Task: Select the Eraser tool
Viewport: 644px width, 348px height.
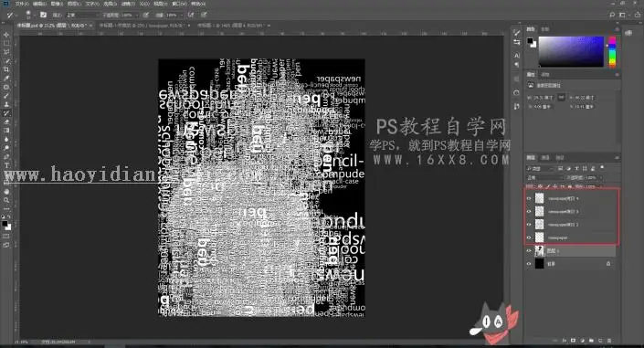Action: [6, 121]
